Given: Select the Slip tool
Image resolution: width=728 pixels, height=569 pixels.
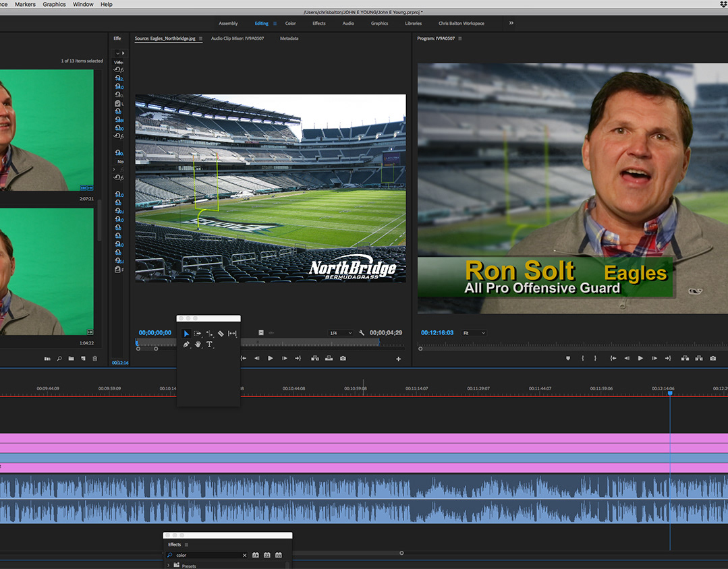Looking at the screenshot, I should tap(233, 334).
